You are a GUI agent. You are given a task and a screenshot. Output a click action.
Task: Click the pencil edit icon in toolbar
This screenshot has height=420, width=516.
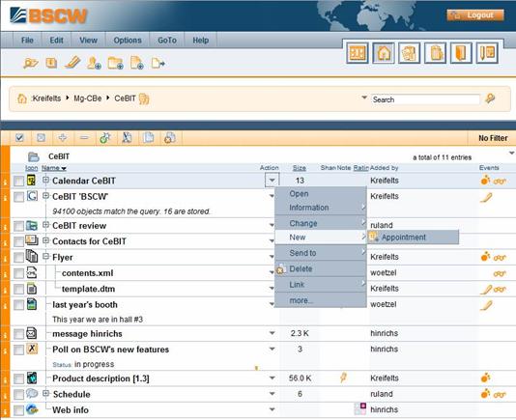coord(72,62)
